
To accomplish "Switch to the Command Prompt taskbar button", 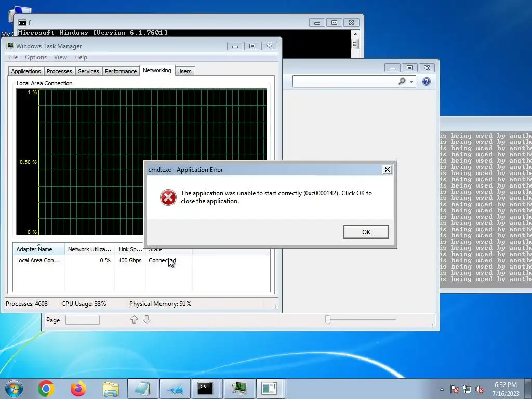I will pyautogui.click(x=206, y=389).
